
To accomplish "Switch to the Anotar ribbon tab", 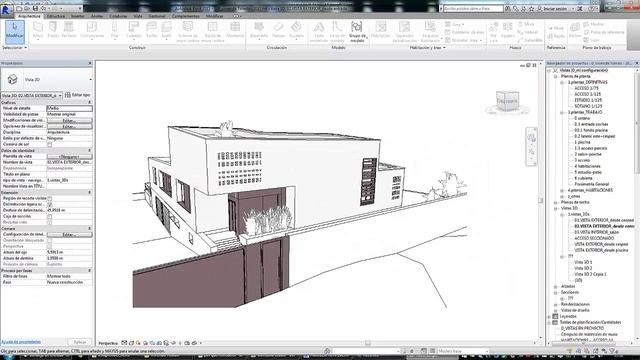I will click(x=97, y=16).
